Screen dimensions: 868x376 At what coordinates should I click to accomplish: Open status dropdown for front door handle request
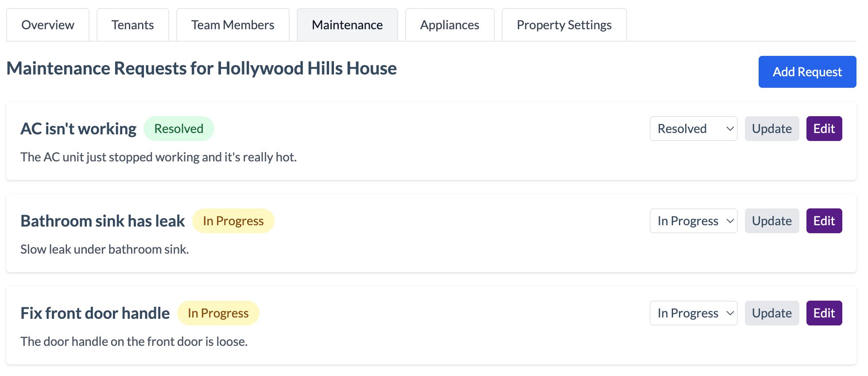point(693,313)
